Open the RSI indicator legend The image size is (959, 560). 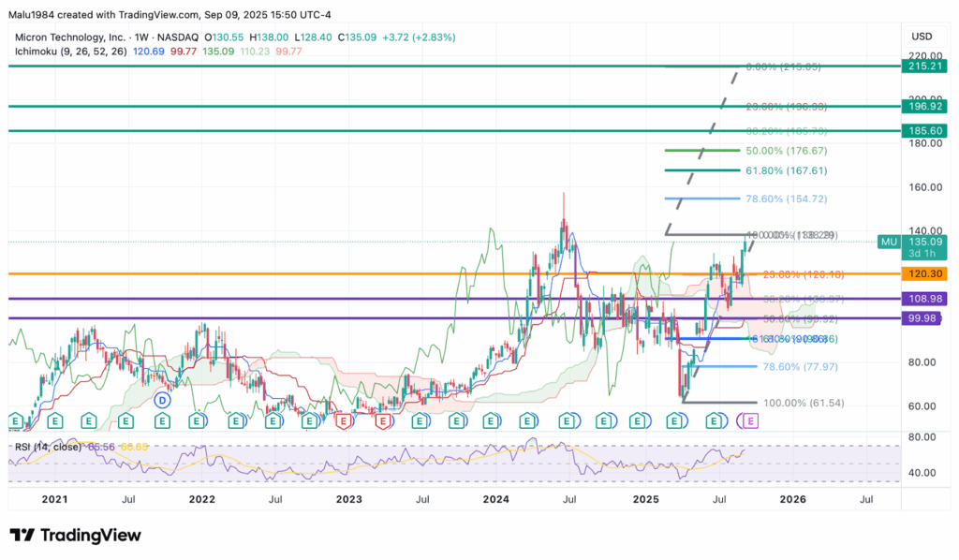(x=47, y=447)
